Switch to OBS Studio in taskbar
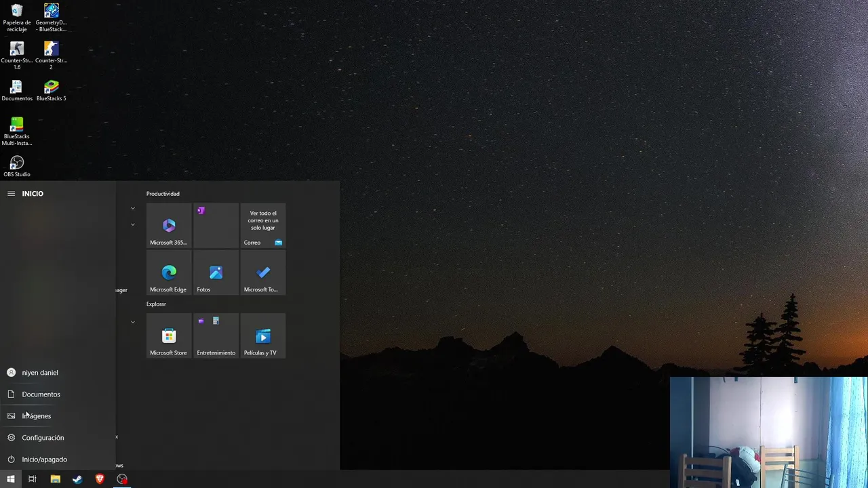868x488 pixels. tap(122, 479)
